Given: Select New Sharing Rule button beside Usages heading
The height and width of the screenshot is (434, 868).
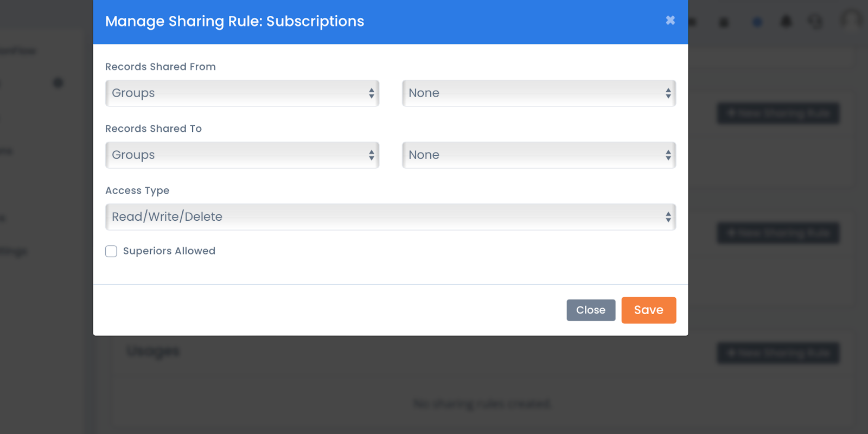Looking at the screenshot, I should [778, 353].
